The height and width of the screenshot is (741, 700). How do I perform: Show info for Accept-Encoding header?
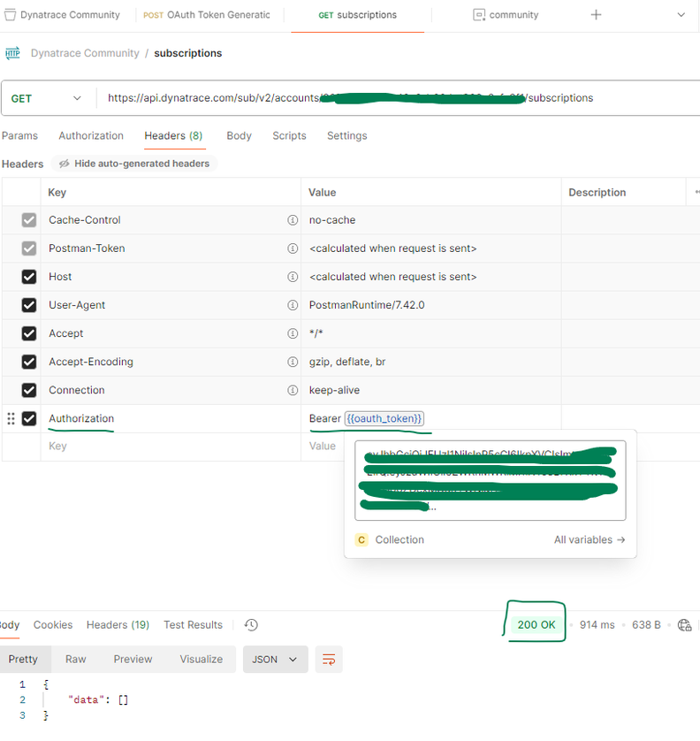coord(293,362)
